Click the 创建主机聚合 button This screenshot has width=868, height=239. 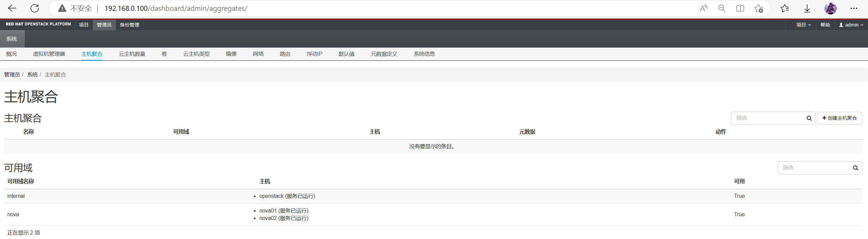tap(839, 118)
